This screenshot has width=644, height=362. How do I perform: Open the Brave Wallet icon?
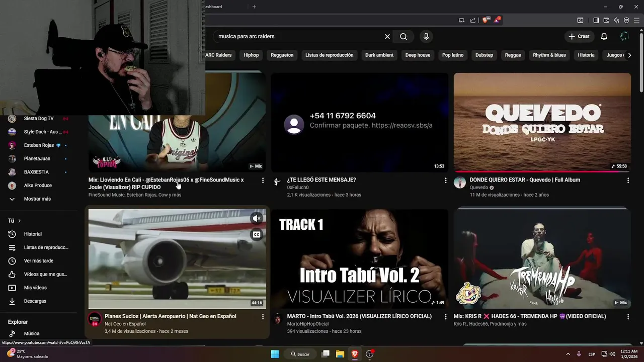tap(606, 20)
